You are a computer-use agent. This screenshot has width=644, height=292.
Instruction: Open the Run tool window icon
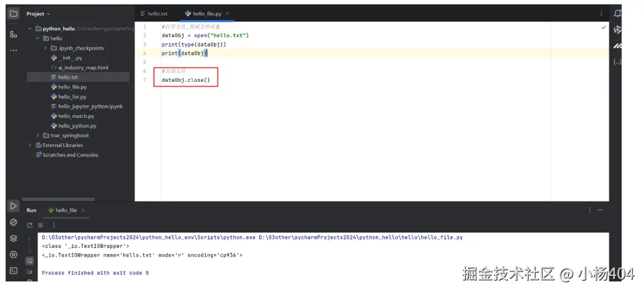click(14, 206)
